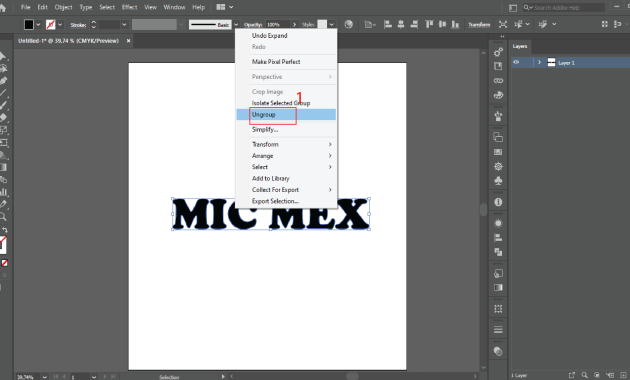
Task: Click the Home icon in the top bar
Action: 2,8
